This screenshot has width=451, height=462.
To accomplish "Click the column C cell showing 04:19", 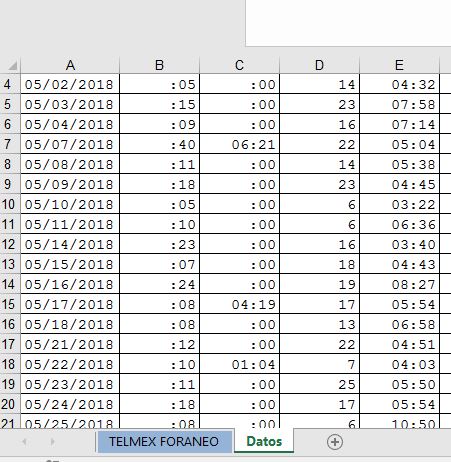I will pyautogui.click(x=239, y=304).
